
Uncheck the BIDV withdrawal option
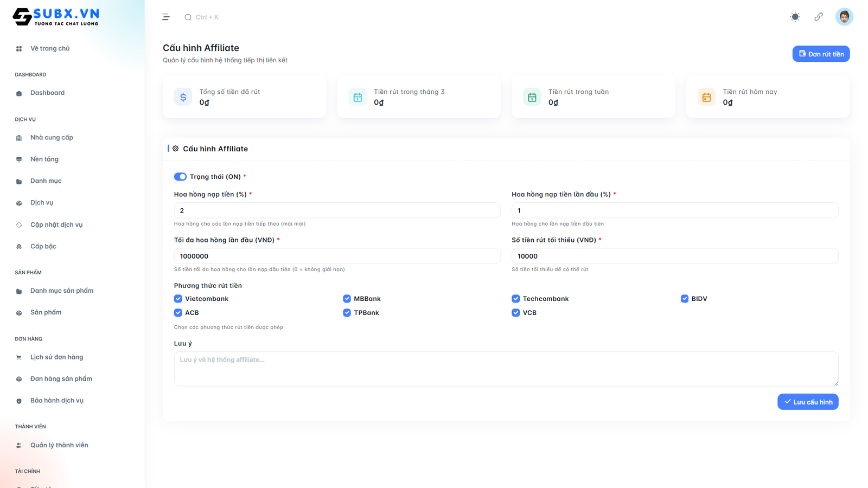tap(684, 299)
